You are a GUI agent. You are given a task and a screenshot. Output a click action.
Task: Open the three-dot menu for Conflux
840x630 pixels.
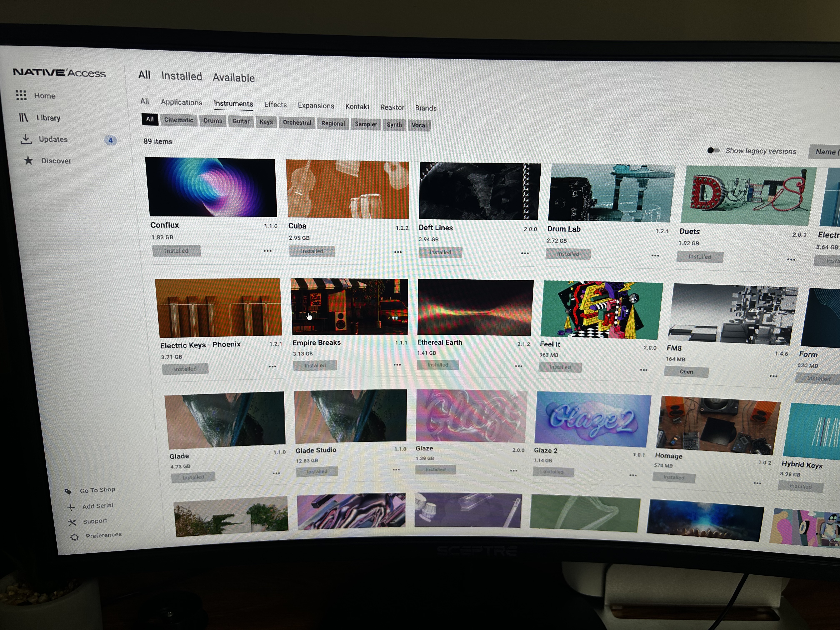267,251
